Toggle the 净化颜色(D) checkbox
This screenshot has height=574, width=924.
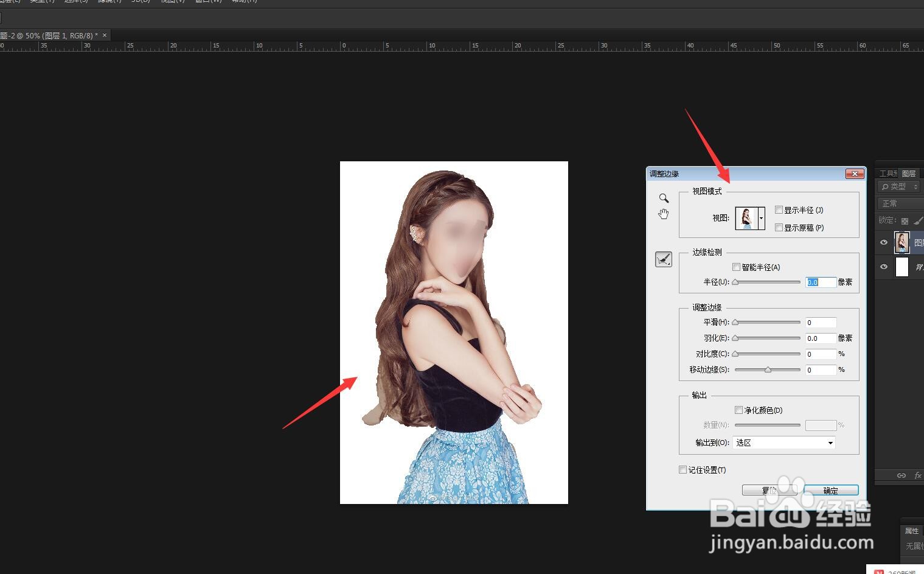[738, 410]
